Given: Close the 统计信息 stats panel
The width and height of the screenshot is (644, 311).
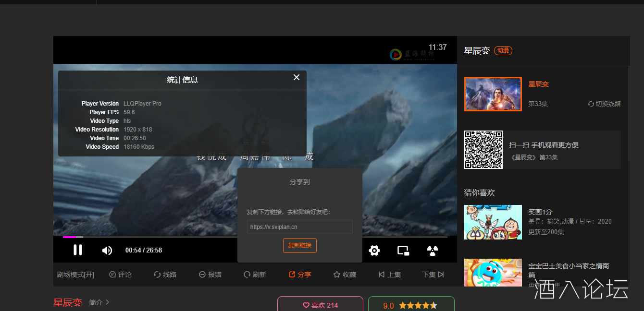Looking at the screenshot, I should [297, 78].
